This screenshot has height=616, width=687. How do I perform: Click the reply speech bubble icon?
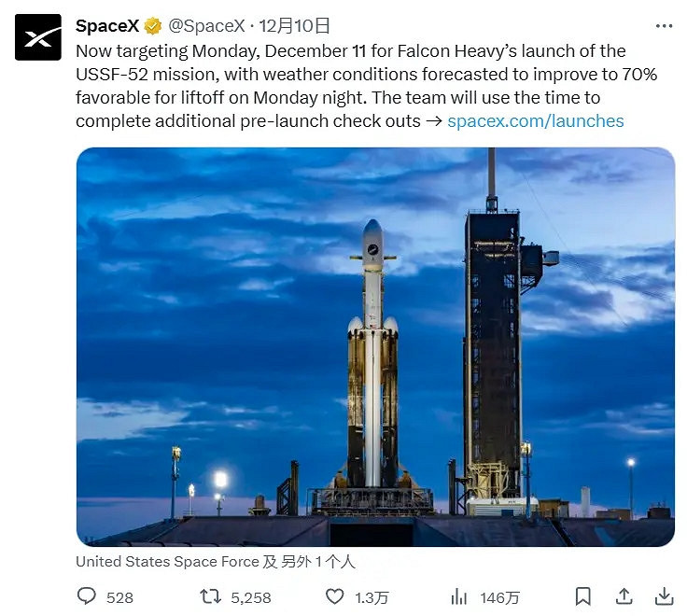click(86, 596)
